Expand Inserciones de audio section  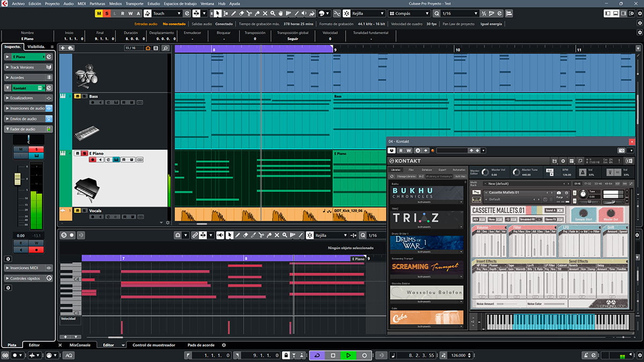point(28,108)
